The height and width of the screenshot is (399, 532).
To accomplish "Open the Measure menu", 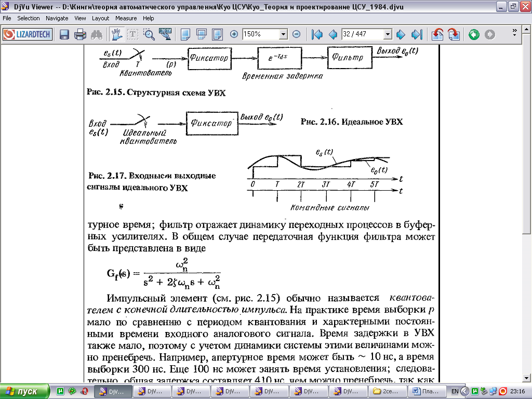I will pos(126,18).
